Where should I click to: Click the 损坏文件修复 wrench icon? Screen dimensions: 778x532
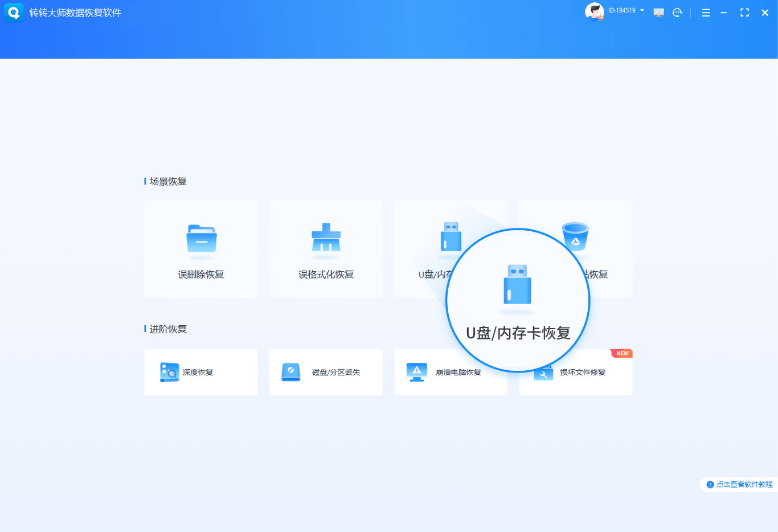pyautogui.click(x=543, y=374)
